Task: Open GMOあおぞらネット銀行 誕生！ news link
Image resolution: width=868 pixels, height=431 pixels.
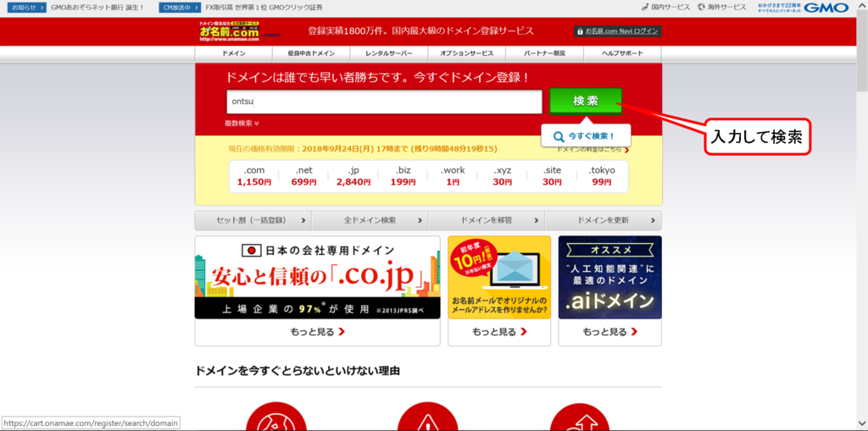Action: click(x=97, y=7)
